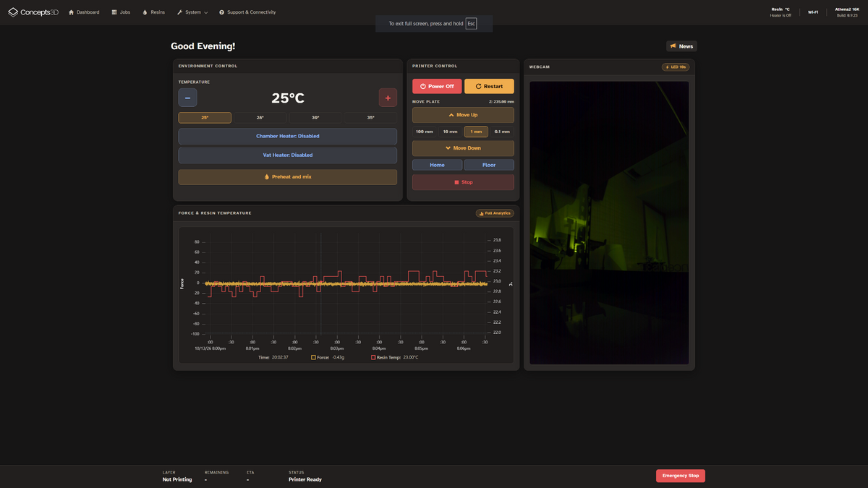
Task: Click the plus temperature button
Action: pyautogui.click(x=388, y=98)
